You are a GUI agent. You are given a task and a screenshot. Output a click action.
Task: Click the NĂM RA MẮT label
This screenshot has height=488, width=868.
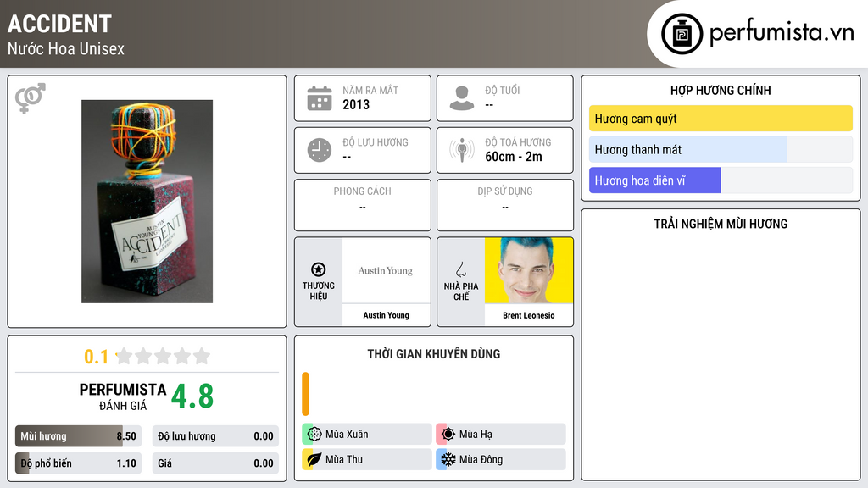pos(370,90)
